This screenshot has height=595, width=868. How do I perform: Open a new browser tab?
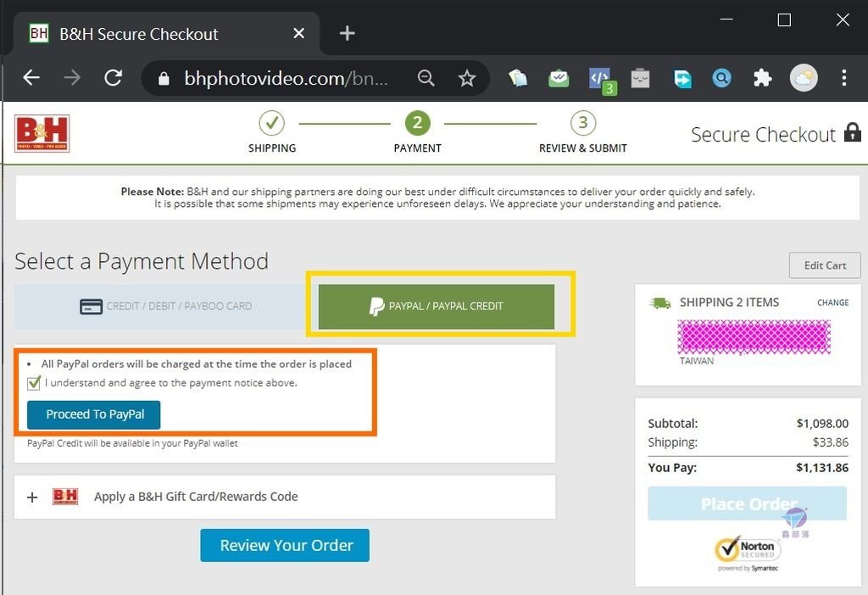coord(347,34)
